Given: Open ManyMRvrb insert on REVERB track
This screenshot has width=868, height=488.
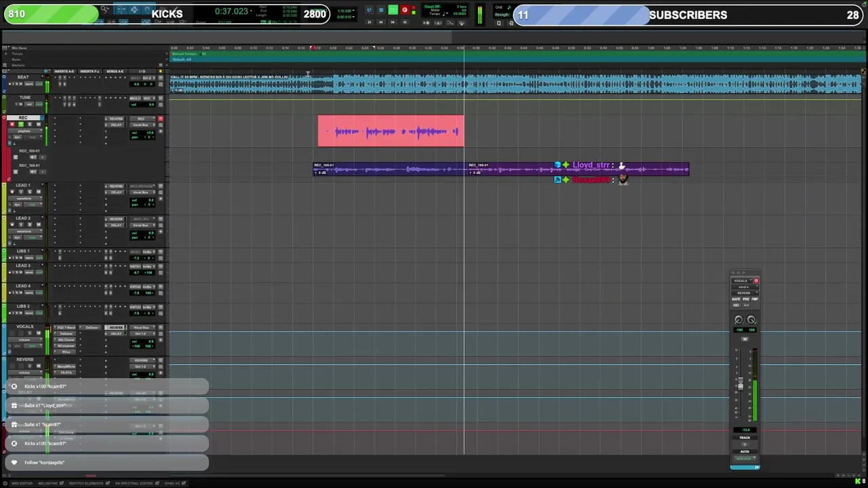Looking at the screenshot, I should pos(67,367).
